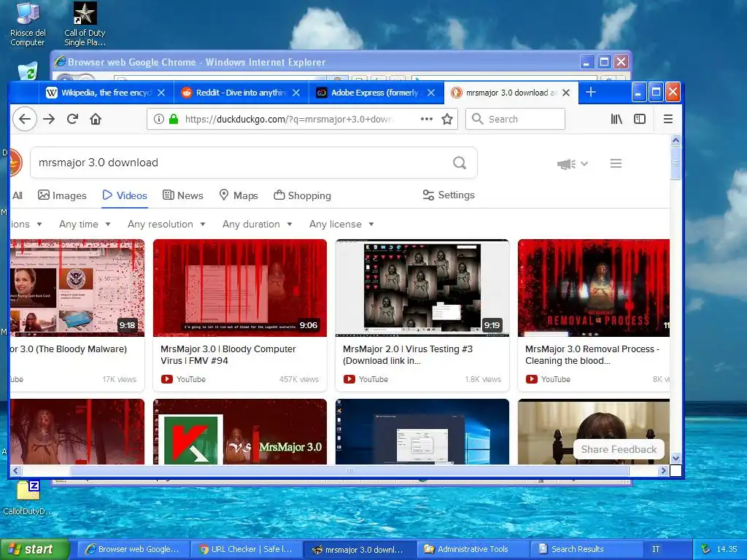This screenshot has width=747, height=560.
Task: Click the green padlock security icon
Action: tap(174, 119)
